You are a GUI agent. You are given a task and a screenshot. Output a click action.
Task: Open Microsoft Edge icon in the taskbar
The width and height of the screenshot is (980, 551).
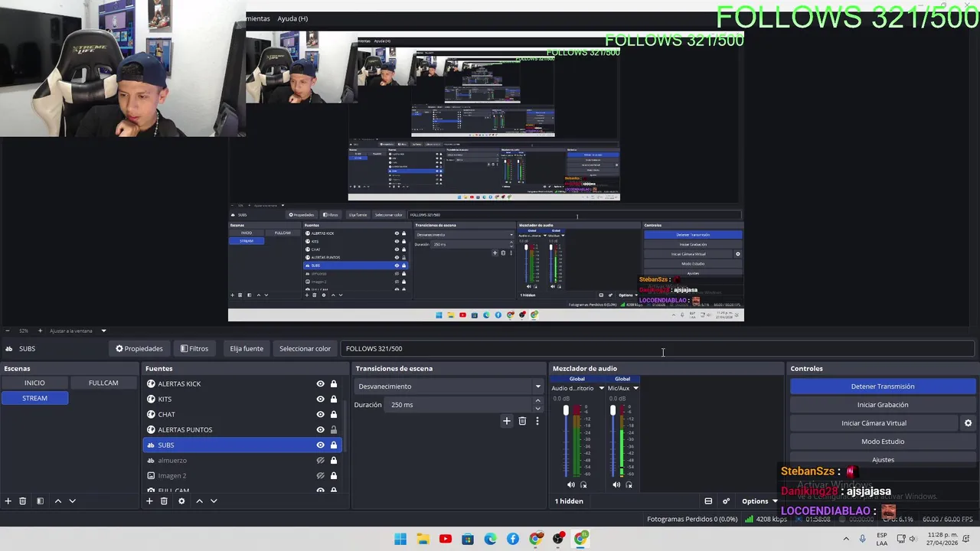491,539
